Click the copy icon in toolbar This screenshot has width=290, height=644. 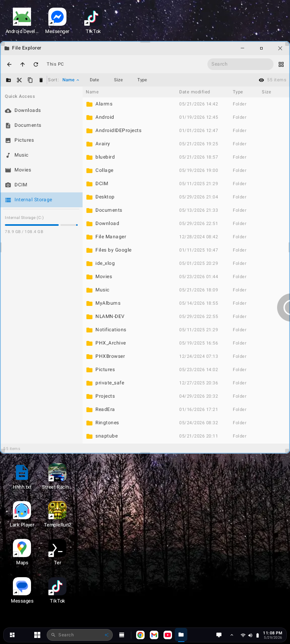(x=30, y=80)
